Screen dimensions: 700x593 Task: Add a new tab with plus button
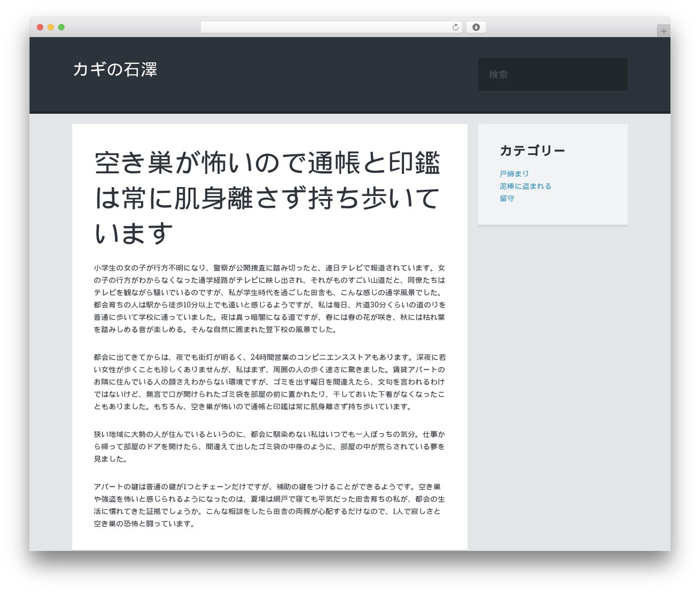point(663,31)
